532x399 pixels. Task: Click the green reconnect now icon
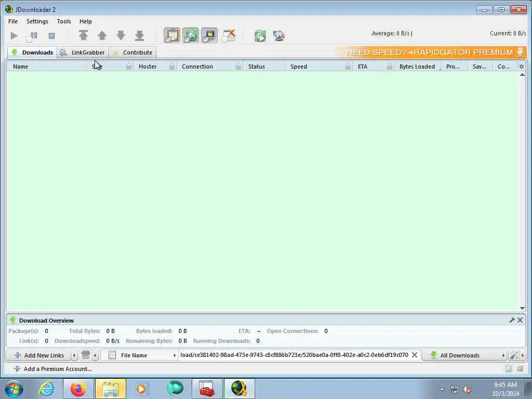[x=260, y=36]
